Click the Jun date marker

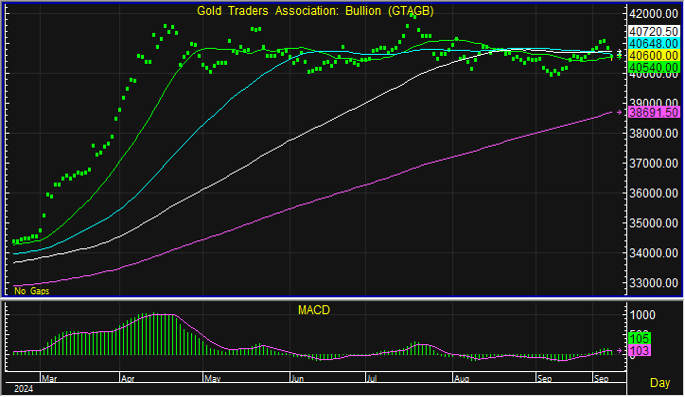point(297,378)
